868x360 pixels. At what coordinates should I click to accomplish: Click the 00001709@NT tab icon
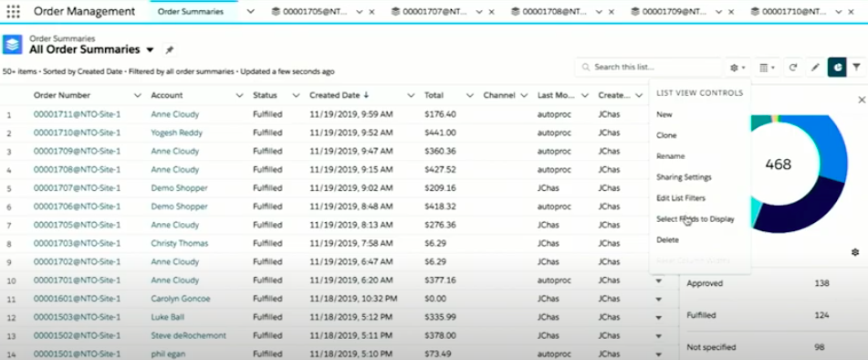(634, 11)
